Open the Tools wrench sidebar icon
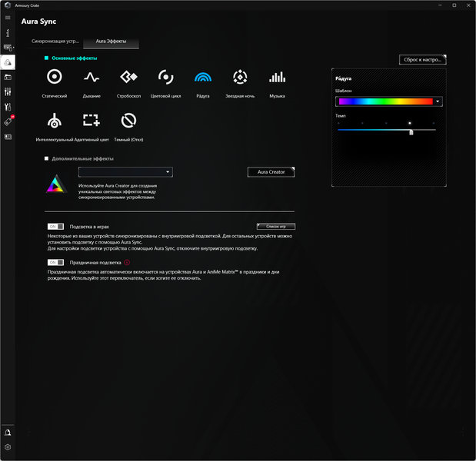The image size is (476, 461). tap(8, 107)
